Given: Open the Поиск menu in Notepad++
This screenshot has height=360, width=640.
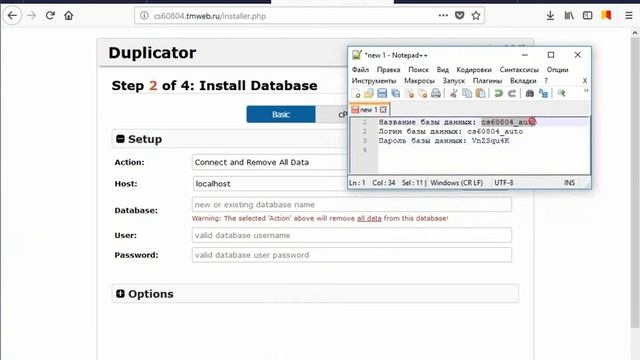Looking at the screenshot, I should coord(418,70).
